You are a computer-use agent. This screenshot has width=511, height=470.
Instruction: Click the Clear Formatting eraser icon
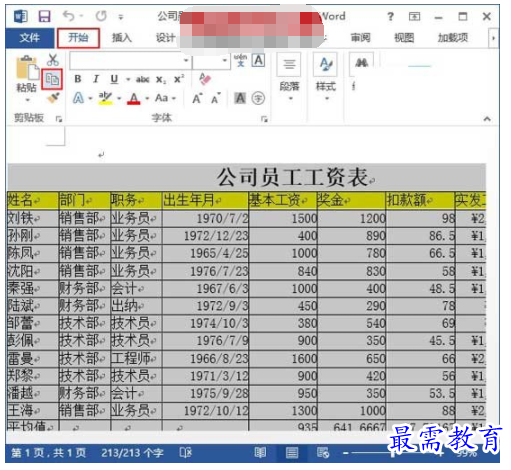205,79
